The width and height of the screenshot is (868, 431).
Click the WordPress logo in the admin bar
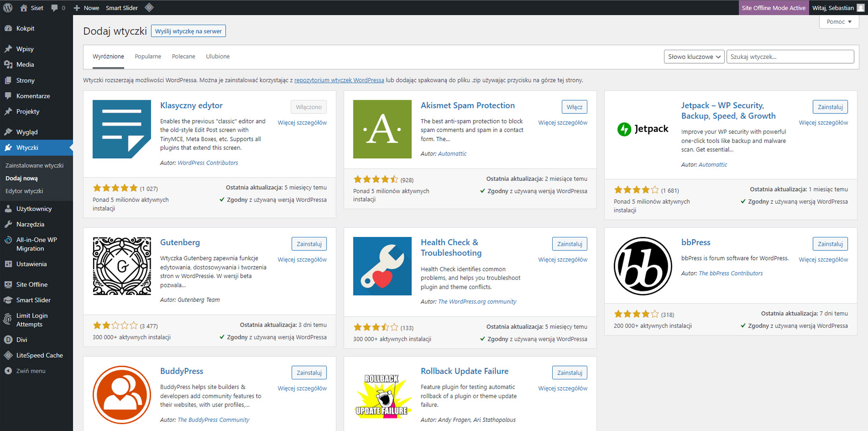[x=8, y=8]
